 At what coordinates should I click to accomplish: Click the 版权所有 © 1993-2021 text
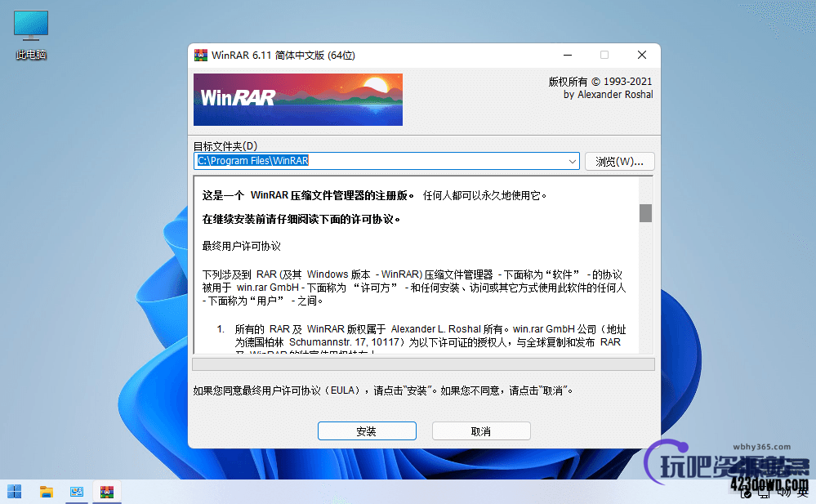(x=600, y=82)
